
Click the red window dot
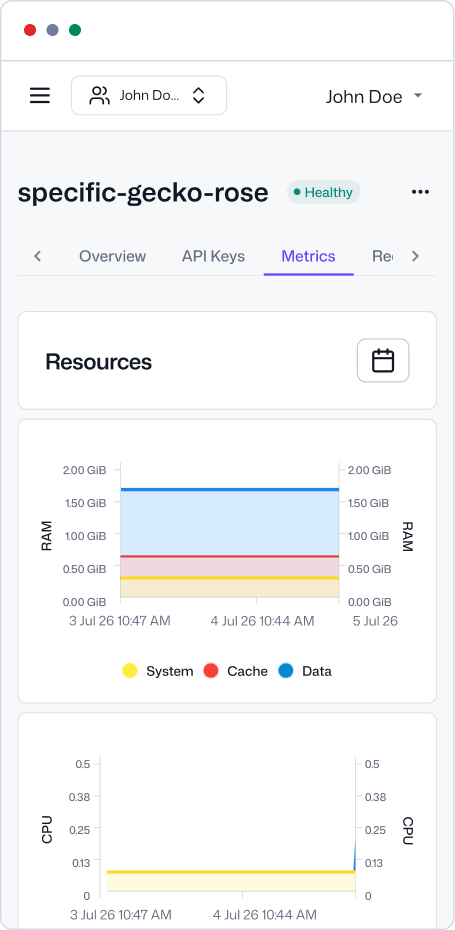click(30, 30)
